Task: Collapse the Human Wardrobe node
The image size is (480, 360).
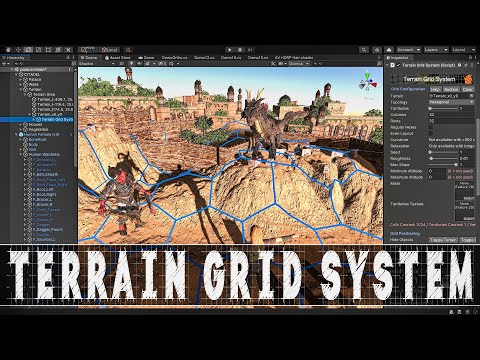Action: 21,154
